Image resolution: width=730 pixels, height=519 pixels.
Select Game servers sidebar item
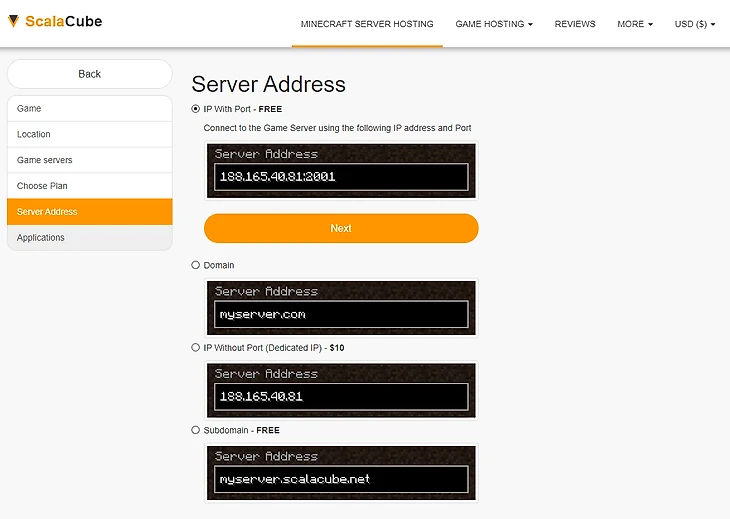(x=90, y=160)
